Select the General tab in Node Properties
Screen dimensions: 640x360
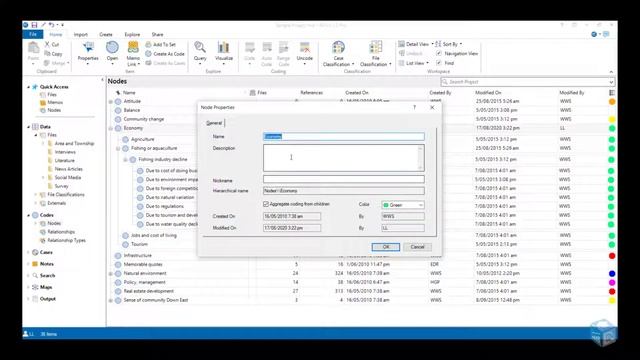214,123
